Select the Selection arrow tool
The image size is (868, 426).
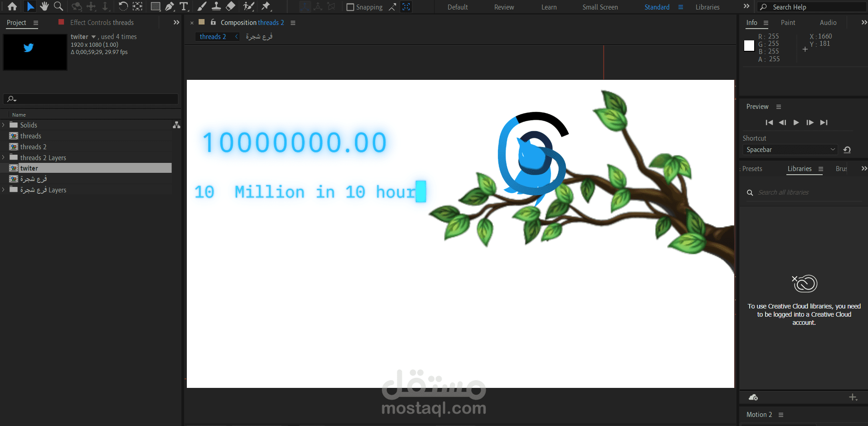click(30, 6)
